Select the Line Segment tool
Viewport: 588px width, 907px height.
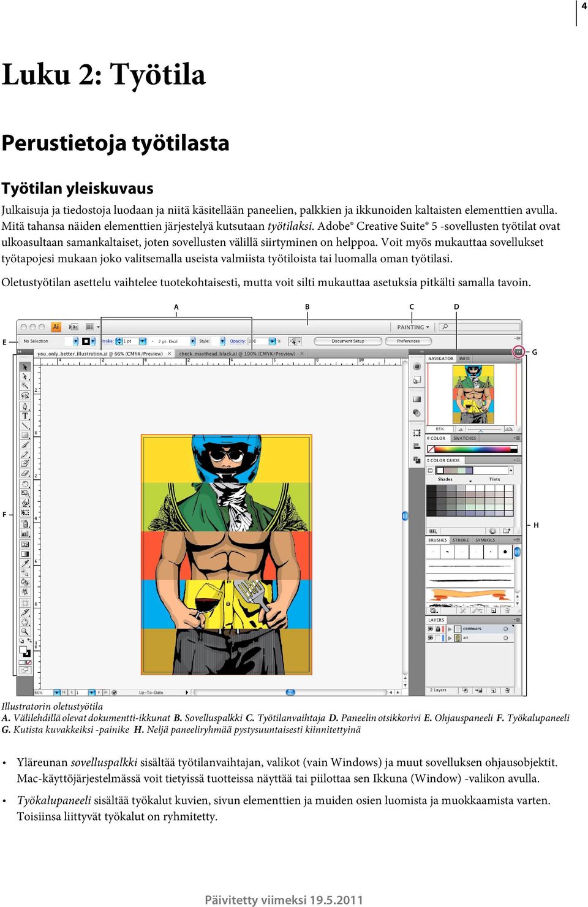25,425
